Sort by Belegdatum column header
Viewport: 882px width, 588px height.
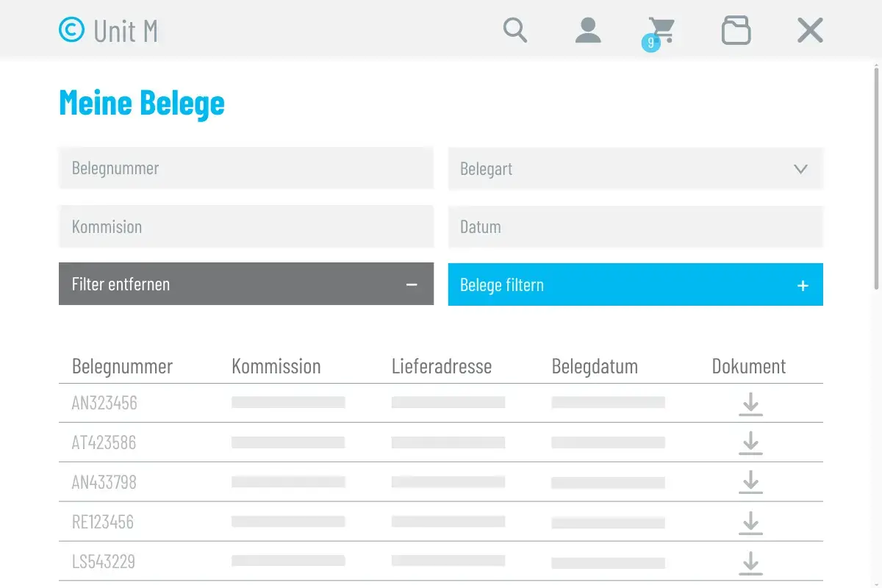coord(595,366)
